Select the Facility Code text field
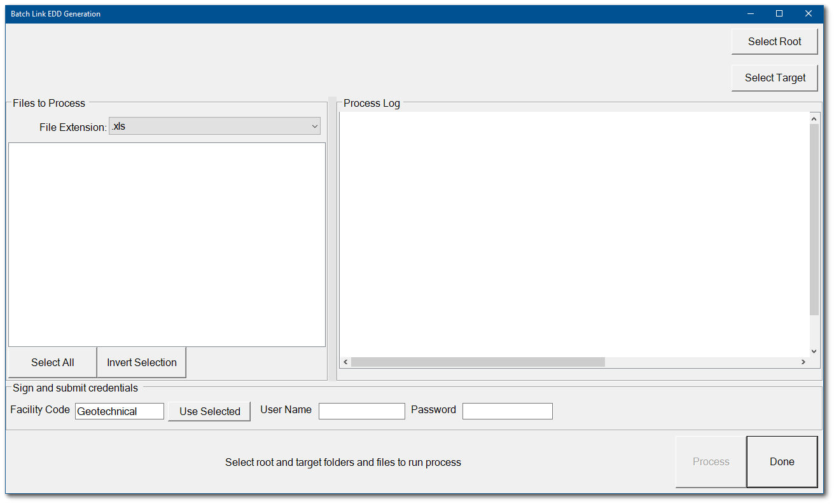The image size is (834, 504). [119, 411]
